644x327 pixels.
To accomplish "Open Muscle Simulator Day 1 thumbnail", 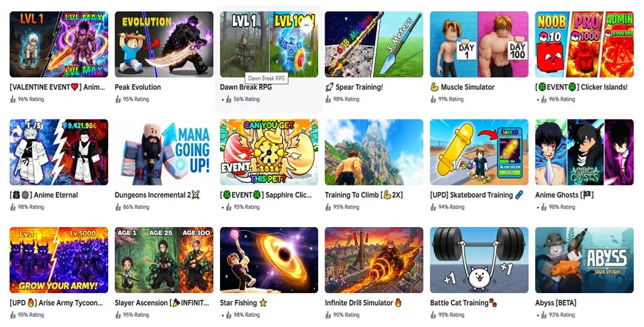I will (x=479, y=45).
